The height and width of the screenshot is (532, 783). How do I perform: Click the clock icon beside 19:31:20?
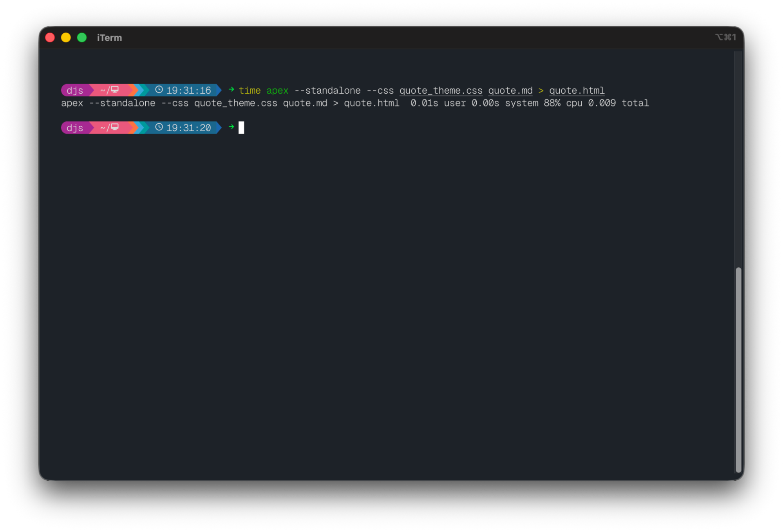tap(159, 127)
